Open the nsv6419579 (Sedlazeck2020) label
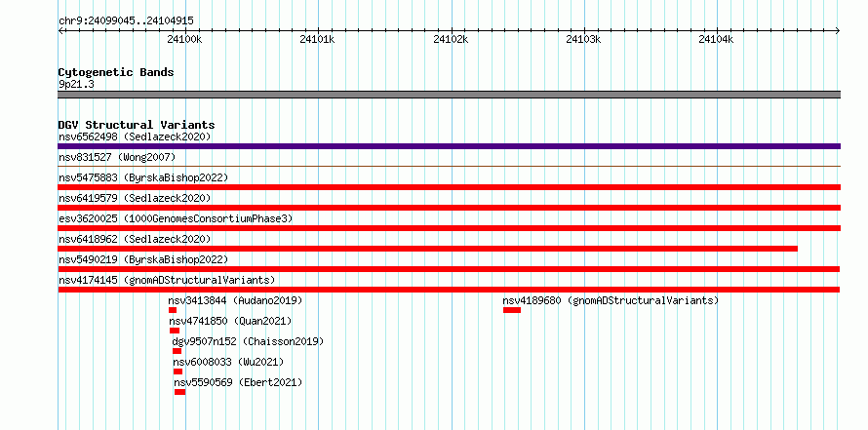868x430 pixels. [x=135, y=198]
